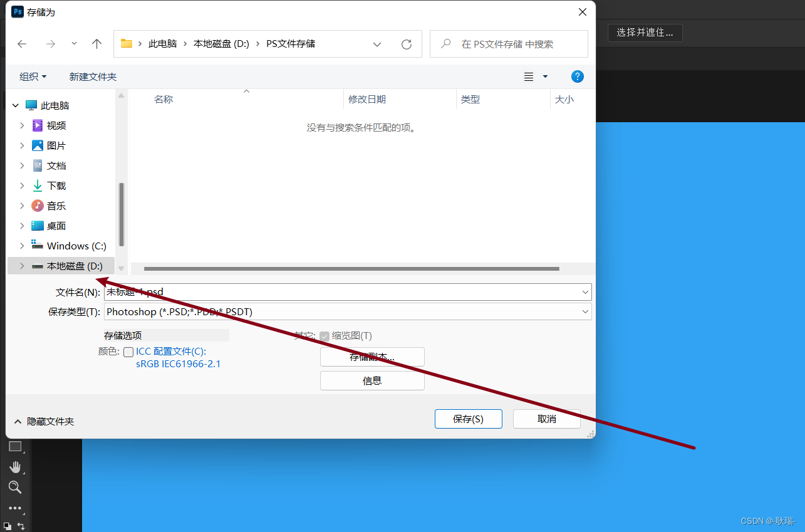
Task: Sort by 大小 column header
Action: tap(564, 99)
